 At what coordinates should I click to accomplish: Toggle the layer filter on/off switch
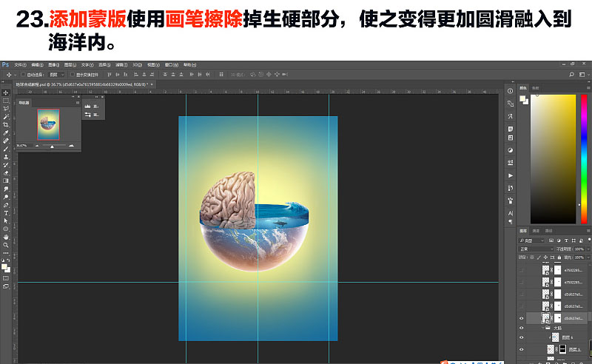(589, 240)
